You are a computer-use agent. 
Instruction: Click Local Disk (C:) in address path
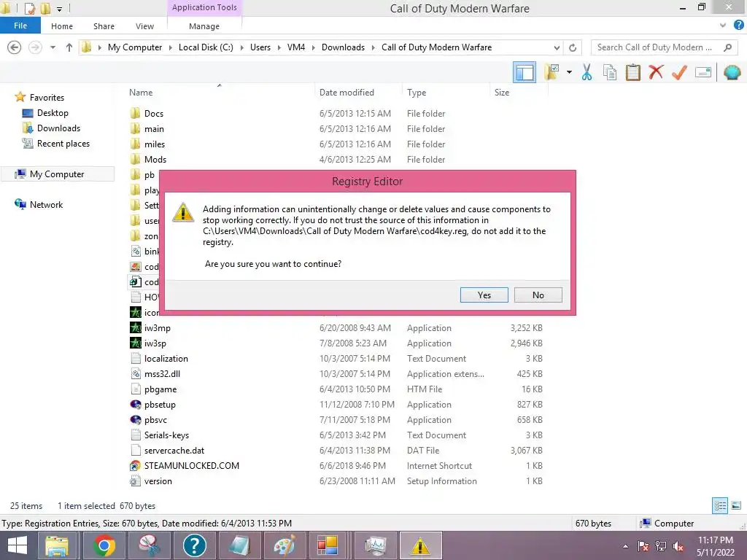tap(206, 47)
